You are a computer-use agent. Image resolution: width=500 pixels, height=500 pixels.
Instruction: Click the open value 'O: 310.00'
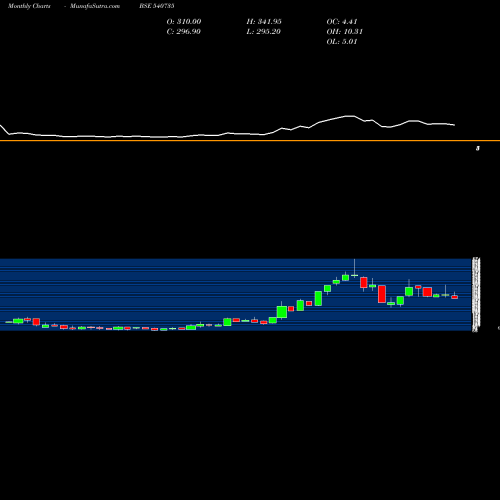(184, 22)
